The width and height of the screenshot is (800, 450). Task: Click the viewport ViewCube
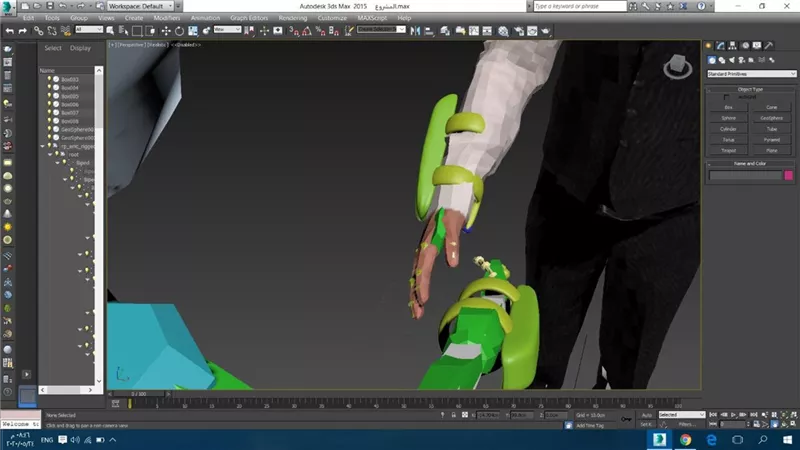point(677,67)
